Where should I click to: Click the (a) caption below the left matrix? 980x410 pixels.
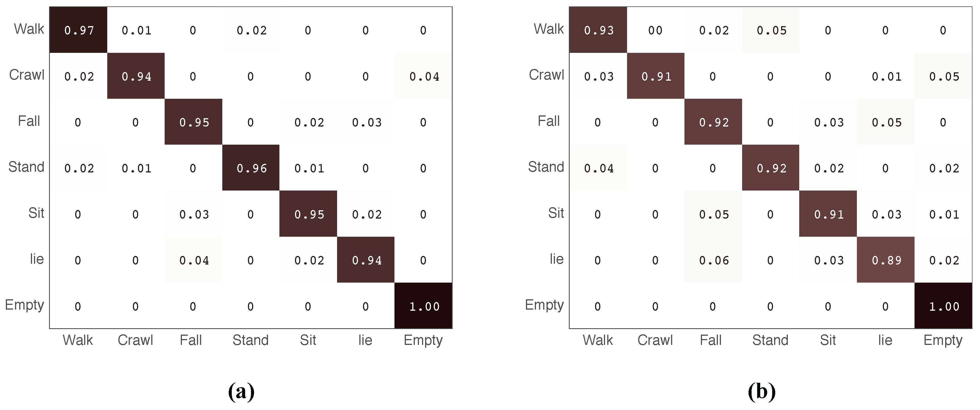tap(241, 391)
